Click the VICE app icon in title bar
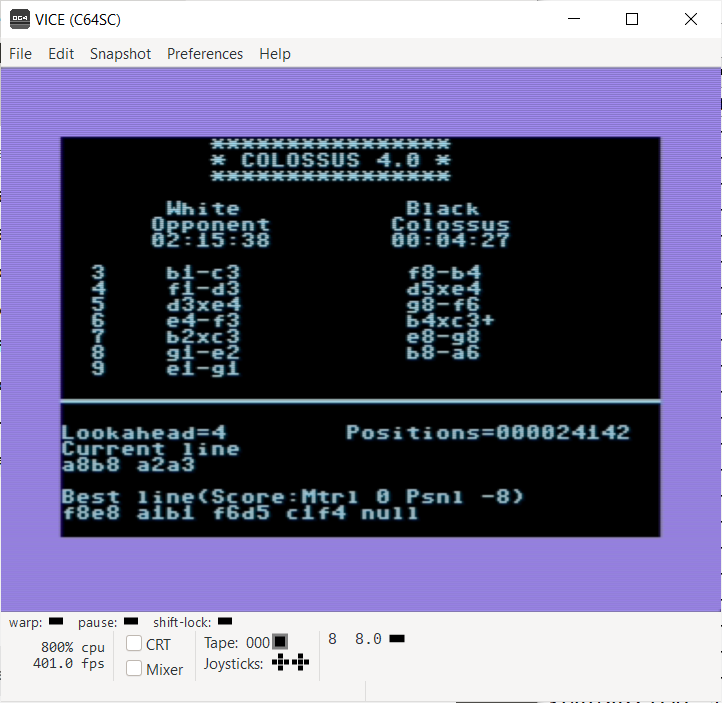This screenshot has height=703, width=722. 20,19
